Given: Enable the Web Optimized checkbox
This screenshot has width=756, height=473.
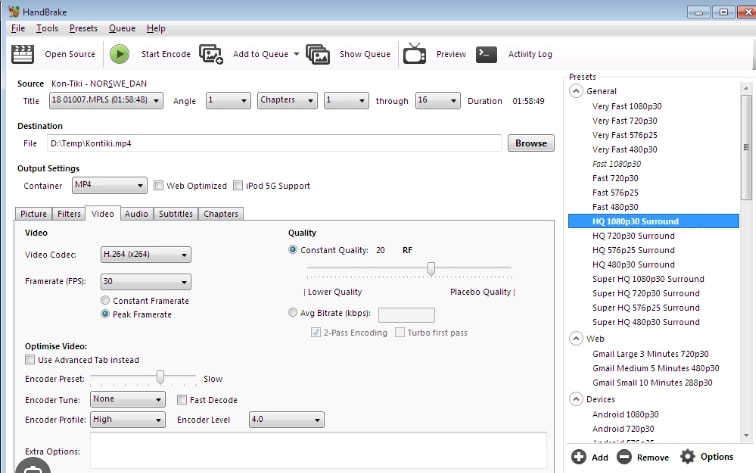Looking at the screenshot, I should pos(158,185).
